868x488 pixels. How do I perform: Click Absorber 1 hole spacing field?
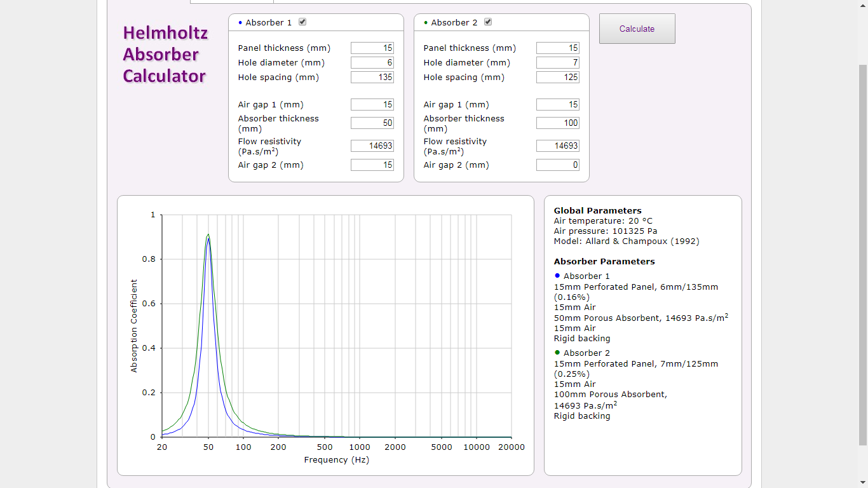[372, 78]
